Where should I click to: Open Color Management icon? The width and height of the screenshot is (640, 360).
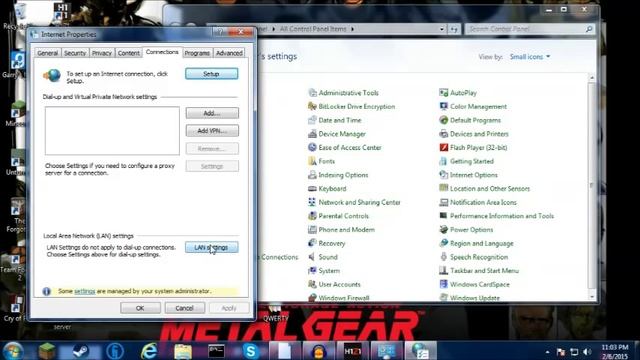tap(444, 107)
